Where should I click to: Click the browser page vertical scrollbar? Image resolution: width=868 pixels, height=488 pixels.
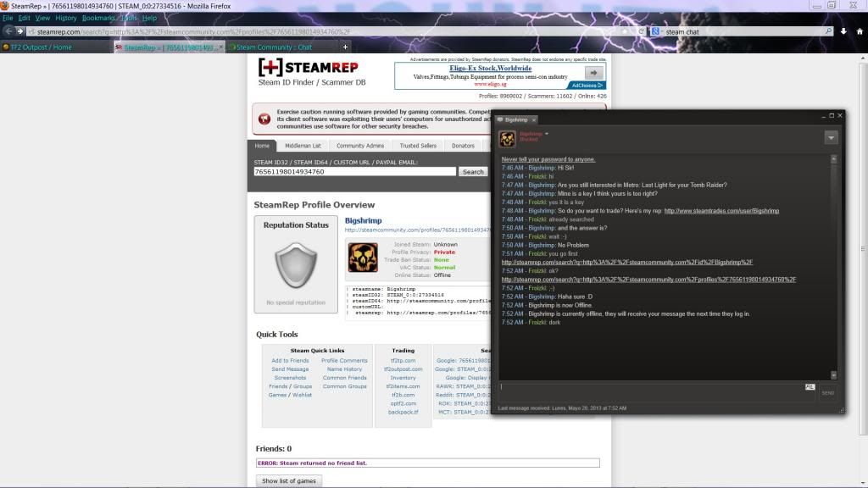864,249
